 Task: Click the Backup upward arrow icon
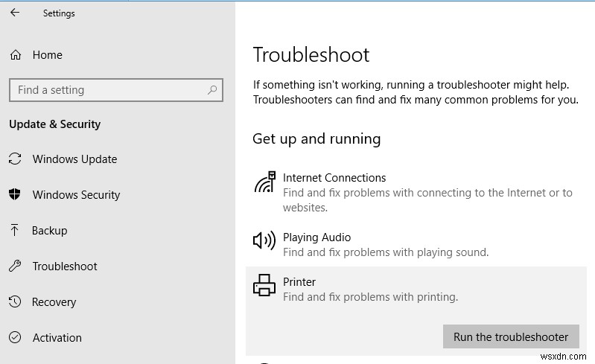(14, 230)
